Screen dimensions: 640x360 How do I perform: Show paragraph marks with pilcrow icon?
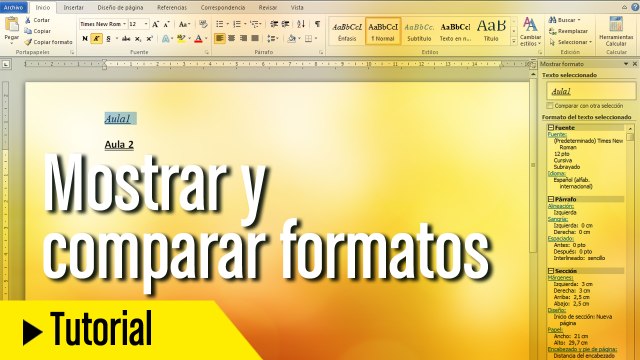point(317,24)
